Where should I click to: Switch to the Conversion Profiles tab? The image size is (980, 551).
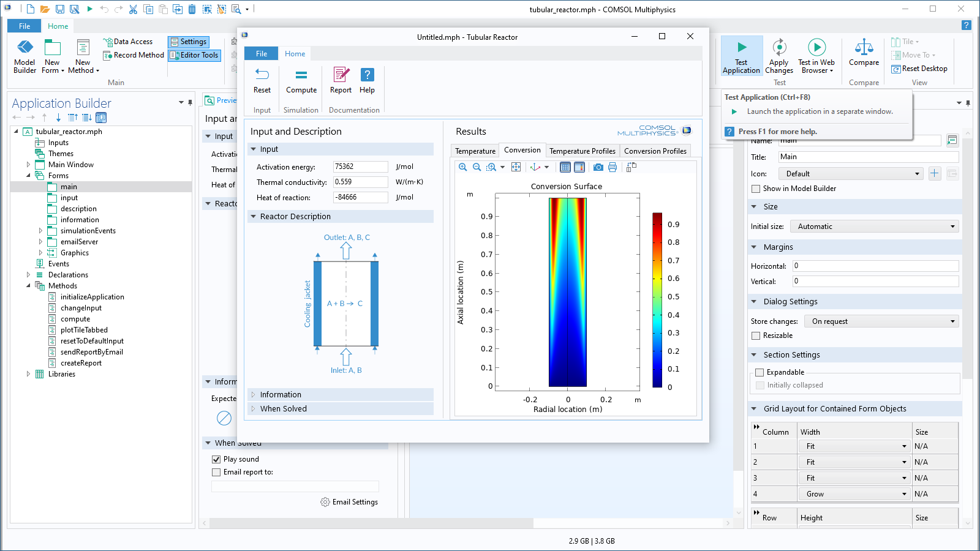[x=655, y=151]
